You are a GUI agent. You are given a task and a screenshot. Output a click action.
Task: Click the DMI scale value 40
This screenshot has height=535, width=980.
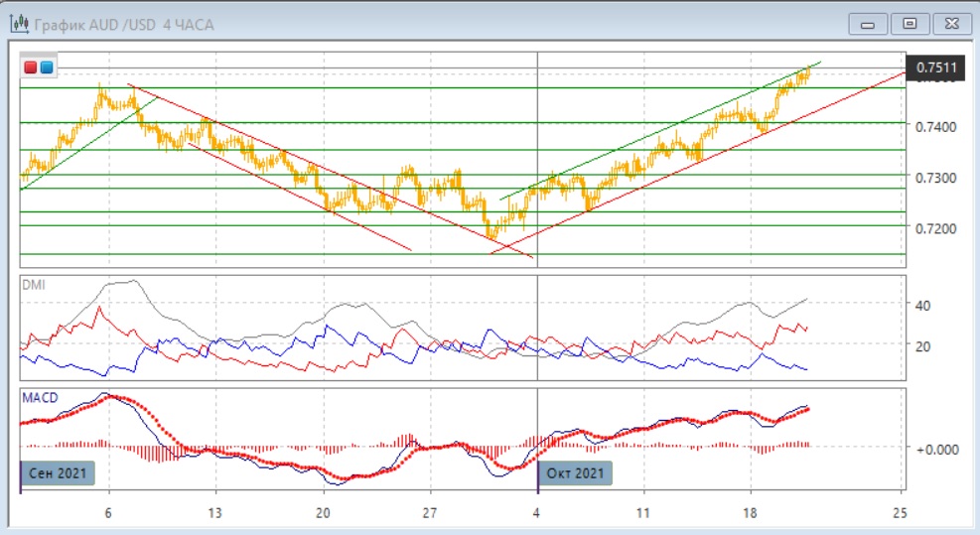click(x=922, y=305)
